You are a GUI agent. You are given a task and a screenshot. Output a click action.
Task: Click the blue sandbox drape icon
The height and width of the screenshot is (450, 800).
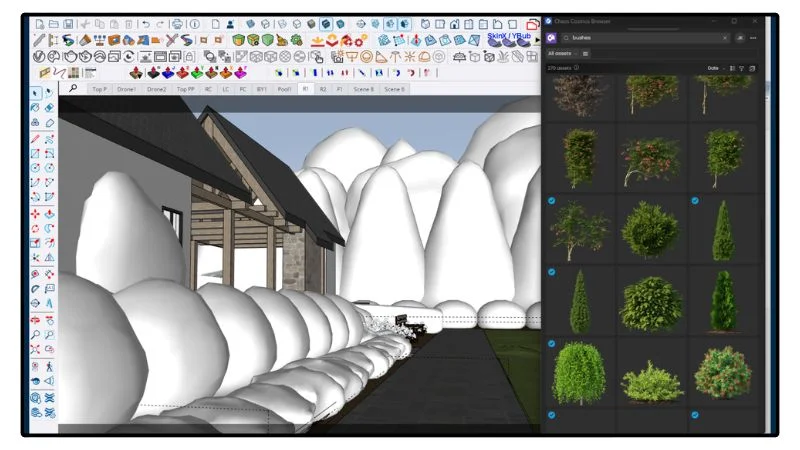pos(168,73)
